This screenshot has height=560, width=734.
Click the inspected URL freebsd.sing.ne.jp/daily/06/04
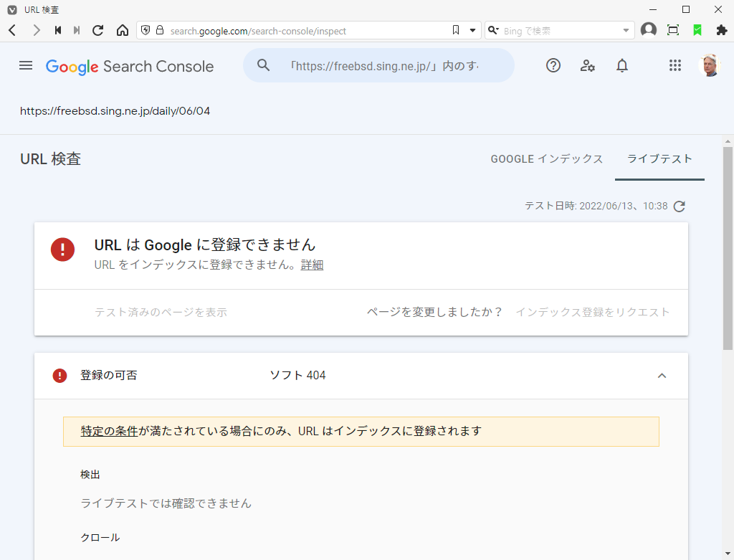pos(115,111)
